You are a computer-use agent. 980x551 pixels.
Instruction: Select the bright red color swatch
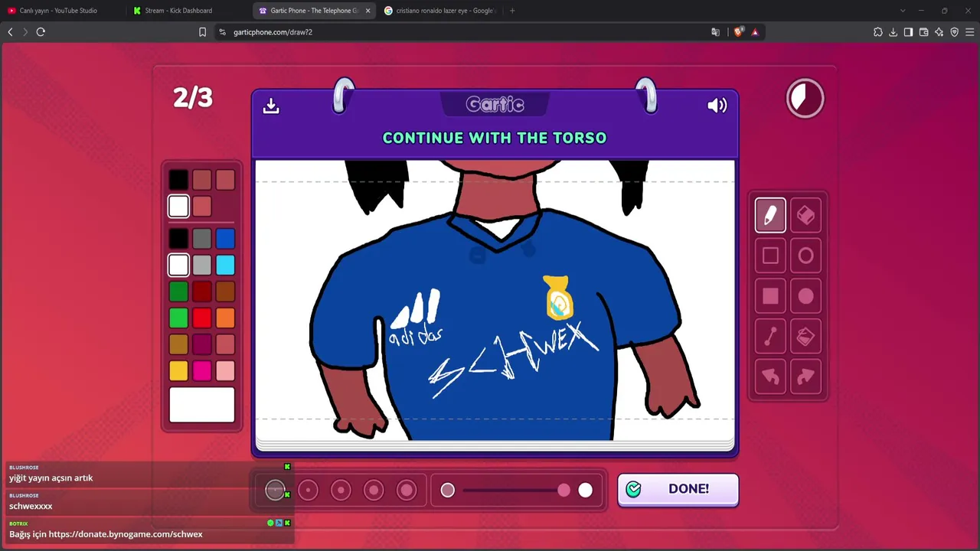click(x=201, y=318)
